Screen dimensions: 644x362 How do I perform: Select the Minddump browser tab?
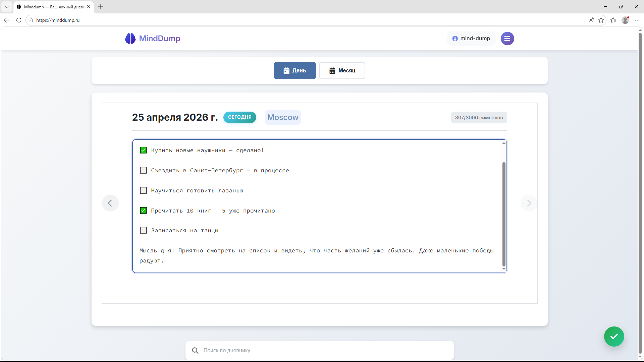50,7
